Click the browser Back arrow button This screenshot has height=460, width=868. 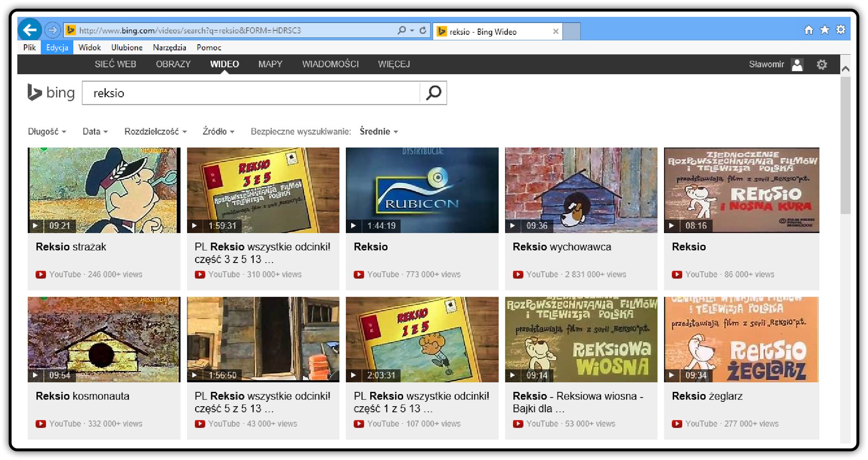[x=30, y=30]
